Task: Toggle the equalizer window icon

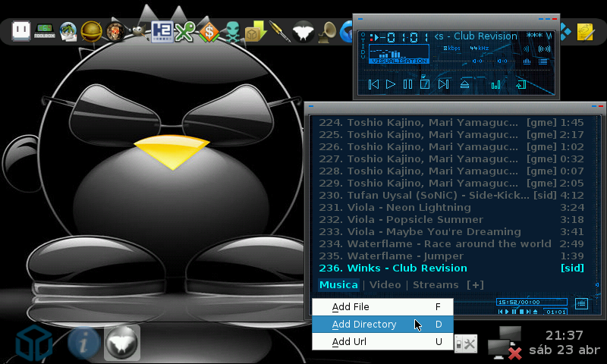Action: coord(496,84)
